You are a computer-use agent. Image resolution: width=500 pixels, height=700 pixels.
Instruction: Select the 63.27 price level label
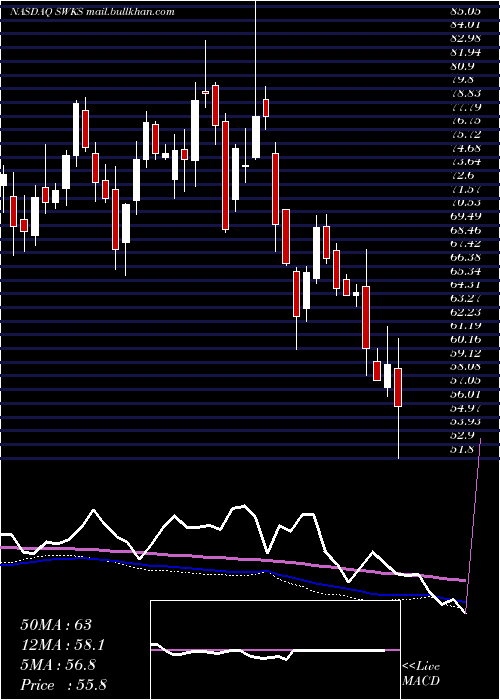click(466, 300)
